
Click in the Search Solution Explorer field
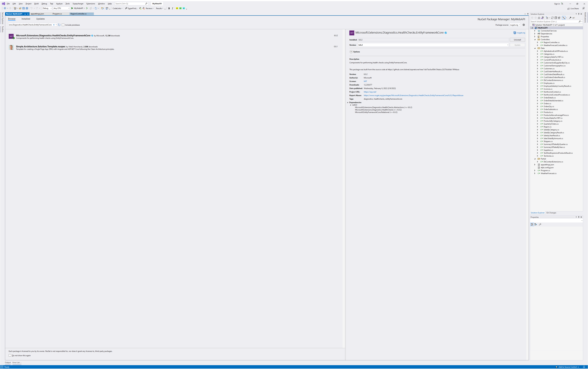click(553, 21)
